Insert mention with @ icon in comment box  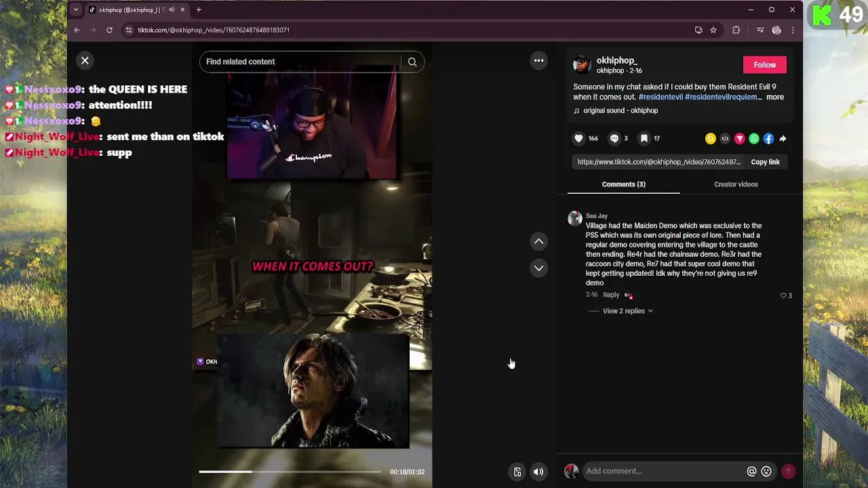(x=751, y=471)
